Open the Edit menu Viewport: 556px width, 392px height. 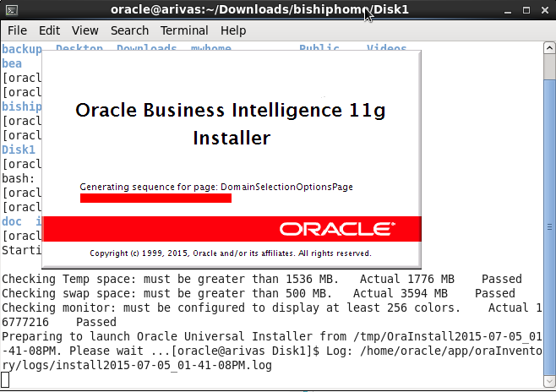[x=49, y=30]
